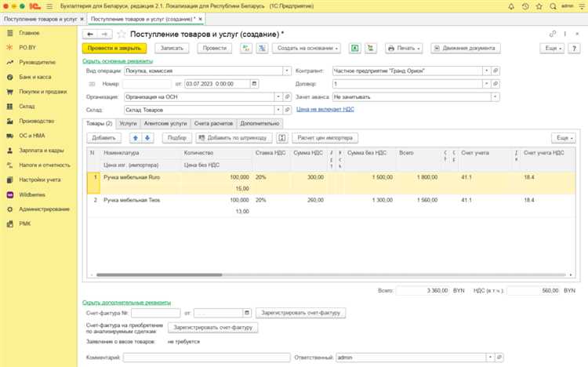Image resolution: width=588 pixels, height=367 pixels.
Task: Move selected row down
Action: click(147, 138)
